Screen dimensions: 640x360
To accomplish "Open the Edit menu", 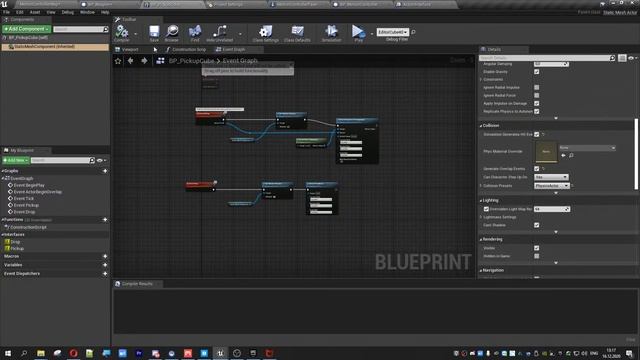I will pos(20,12).
